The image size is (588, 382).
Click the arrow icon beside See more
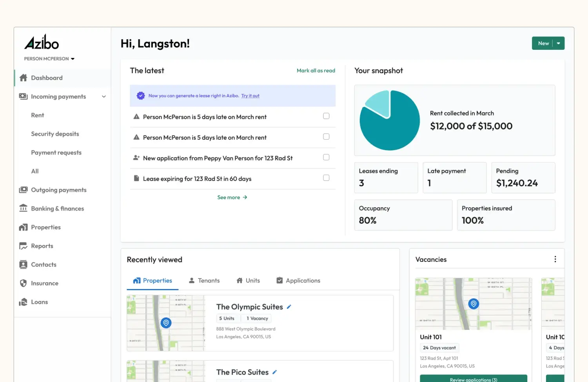[x=245, y=197]
